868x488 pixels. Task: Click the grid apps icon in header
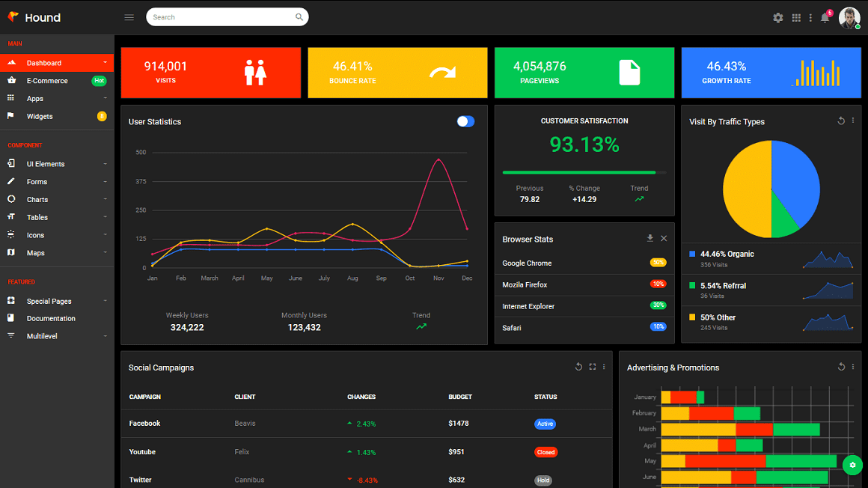796,17
